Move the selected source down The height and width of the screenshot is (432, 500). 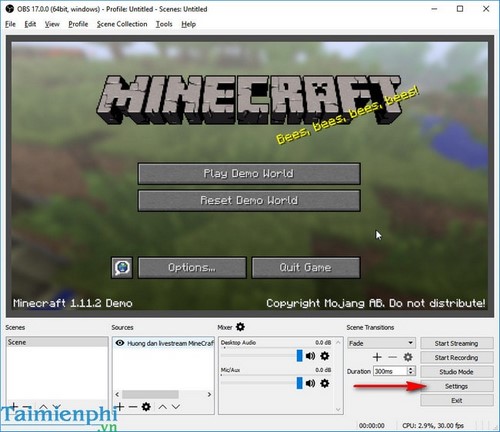[176, 407]
